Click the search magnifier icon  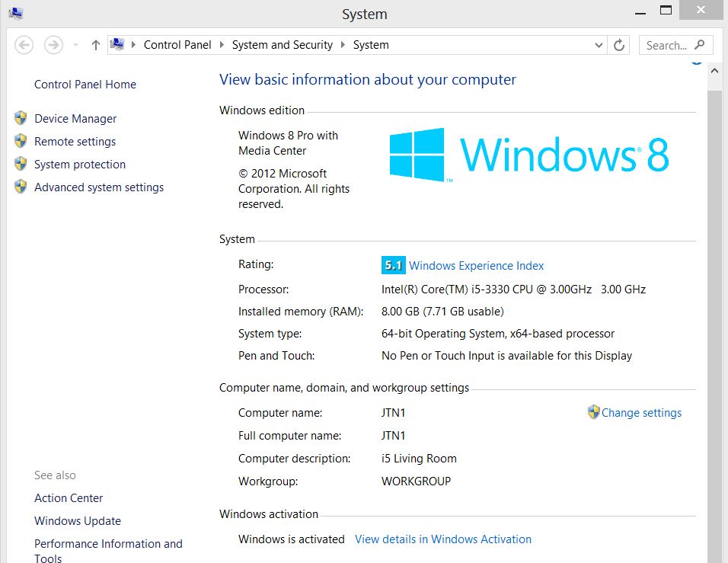click(x=700, y=45)
